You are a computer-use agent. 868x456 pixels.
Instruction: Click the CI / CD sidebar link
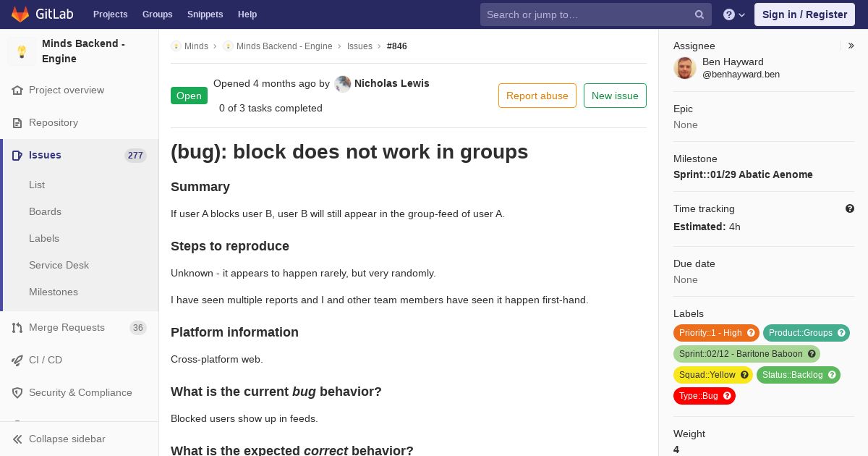(x=46, y=360)
